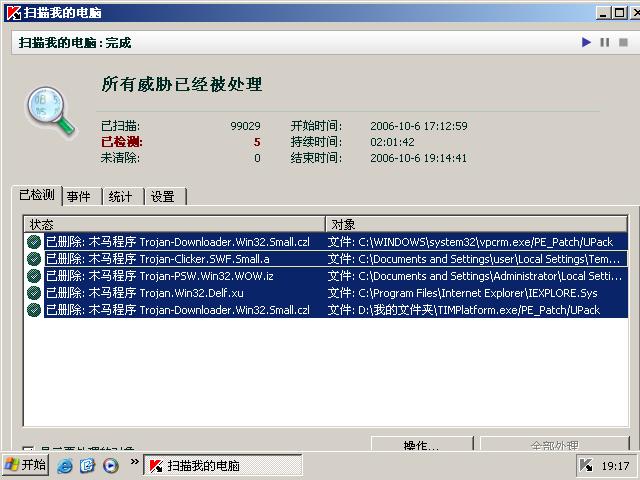The image size is (640, 480).
Task: Sort by the 状态 column header
Action: [x=174, y=224]
